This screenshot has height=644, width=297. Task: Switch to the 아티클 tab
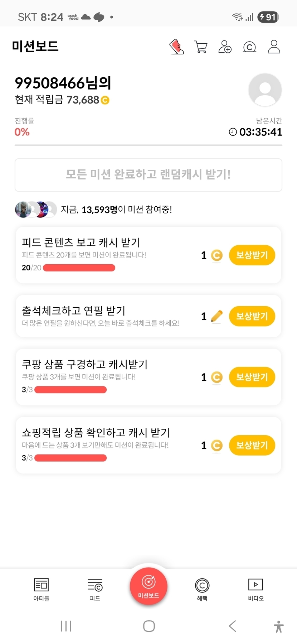[41, 589]
